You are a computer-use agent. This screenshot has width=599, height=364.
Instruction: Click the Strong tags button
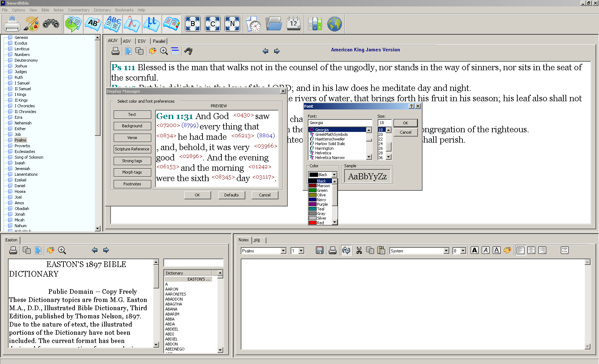(132, 161)
